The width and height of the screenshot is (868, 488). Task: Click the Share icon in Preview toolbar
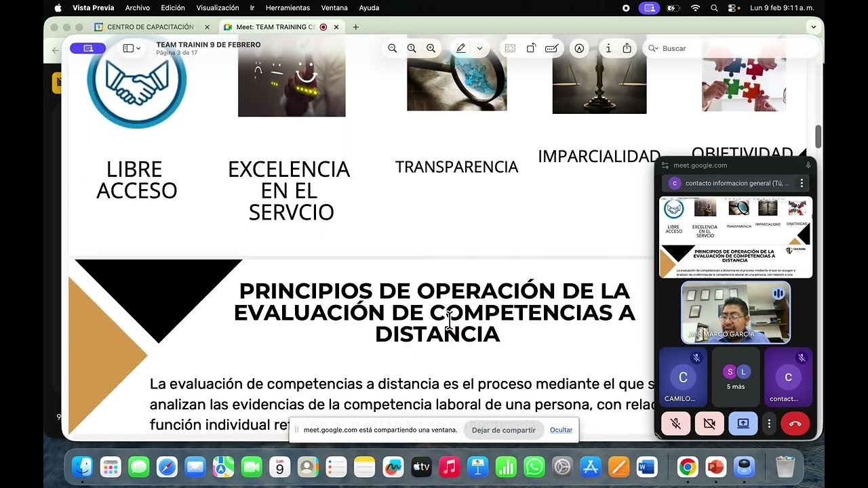pyautogui.click(x=627, y=48)
